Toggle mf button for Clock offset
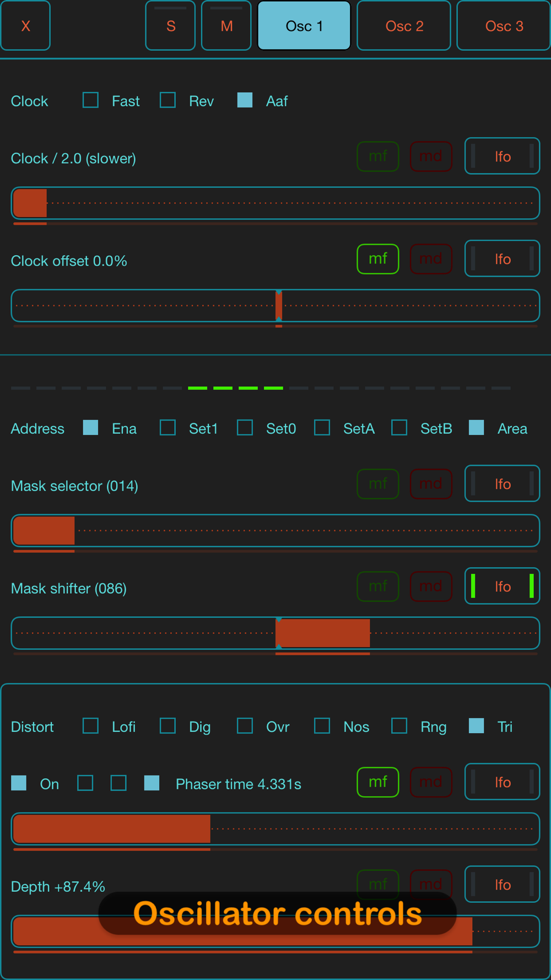Image resolution: width=551 pixels, height=980 pixels. point(378,259)
